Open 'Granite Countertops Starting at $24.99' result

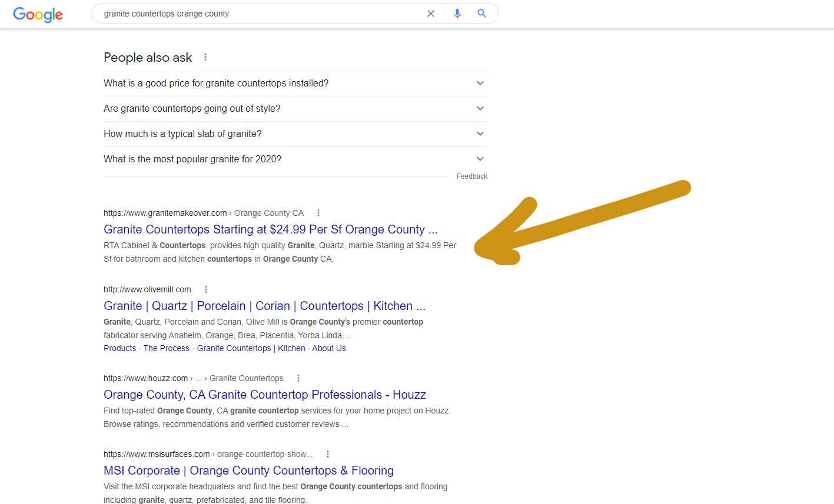[x=271, y=229]
